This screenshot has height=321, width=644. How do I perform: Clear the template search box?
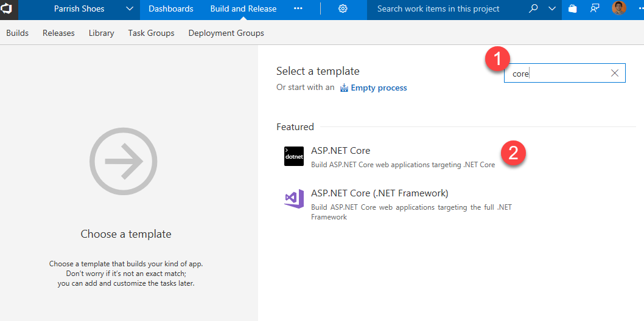coord(615,74)
